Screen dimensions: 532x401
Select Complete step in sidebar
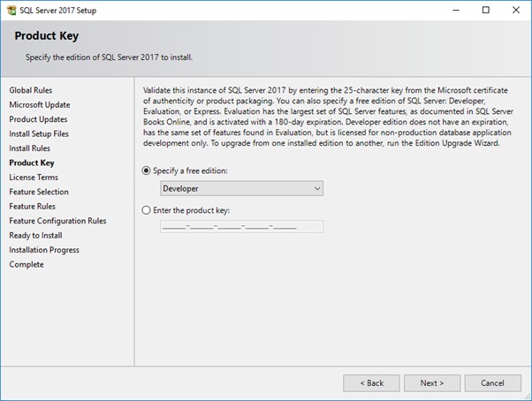(27, 265)
